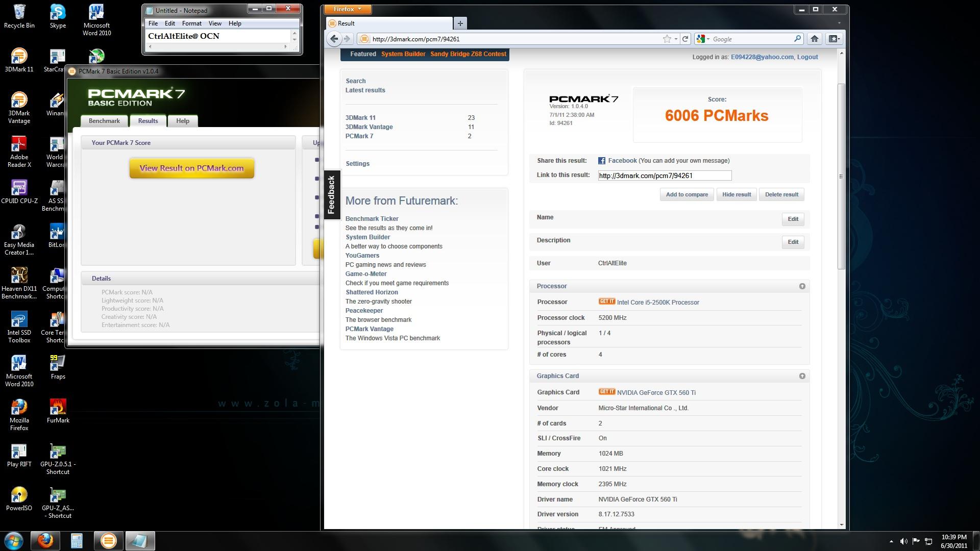Open Intel Core i5-2500K Processor link

pos(658,303)
